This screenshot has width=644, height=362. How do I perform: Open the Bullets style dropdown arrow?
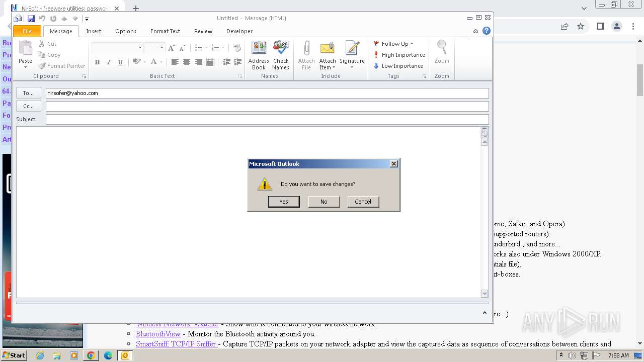pos(206,48)
